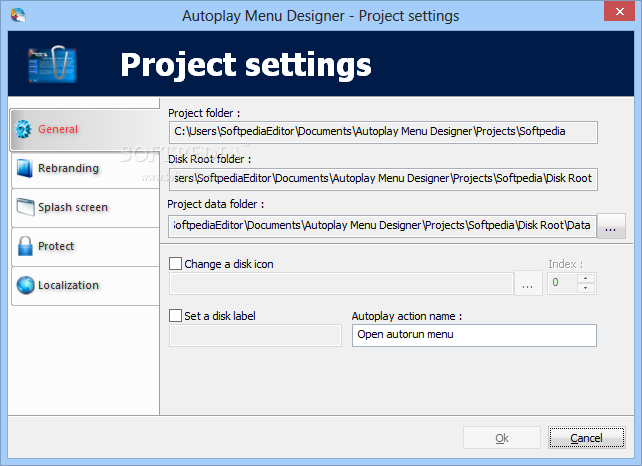Enable Change a disk icon checkbox
642x466 pixels.
175,264
